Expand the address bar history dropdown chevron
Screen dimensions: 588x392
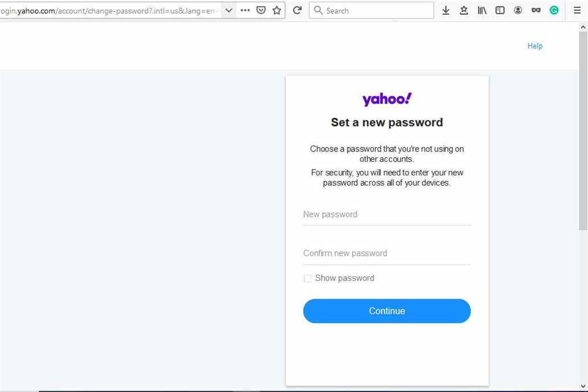pyautogui.click(x=228, y=10)
